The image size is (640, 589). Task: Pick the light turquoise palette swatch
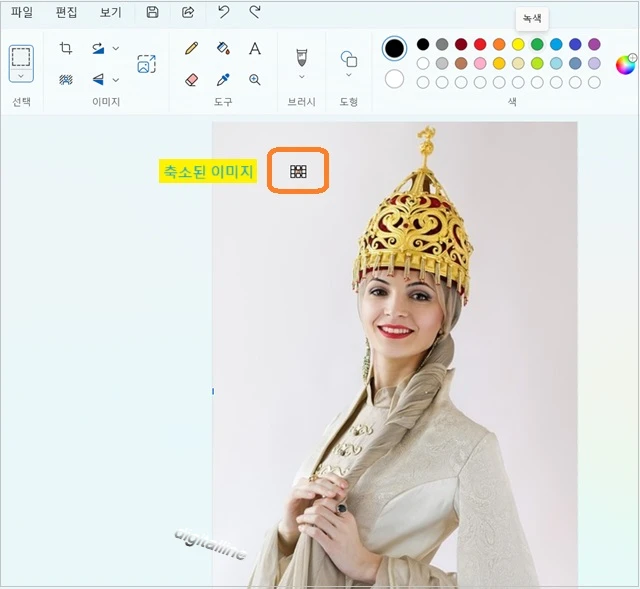[x=556, y=63]
